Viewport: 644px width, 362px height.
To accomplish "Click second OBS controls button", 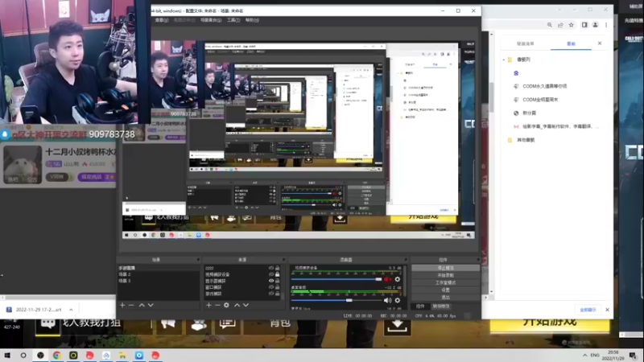I will coord(445,275).
